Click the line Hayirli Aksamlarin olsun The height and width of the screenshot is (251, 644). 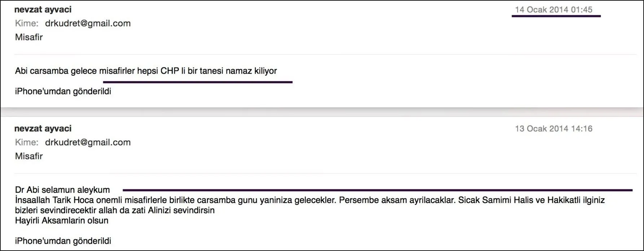click(x=62, y=221)
